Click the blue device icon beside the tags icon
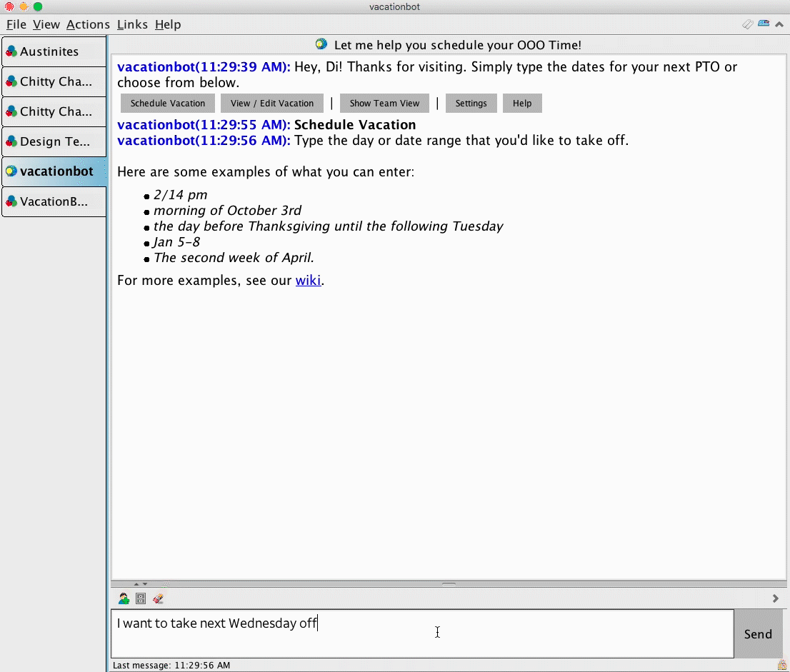Viewport: 790px width, 672px height. coord(764,23)
